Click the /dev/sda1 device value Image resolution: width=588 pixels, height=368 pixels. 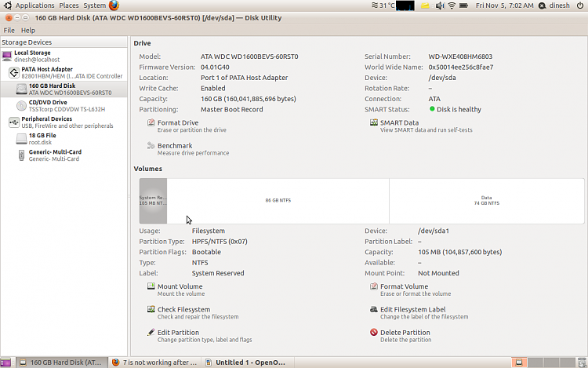point(433,231)
